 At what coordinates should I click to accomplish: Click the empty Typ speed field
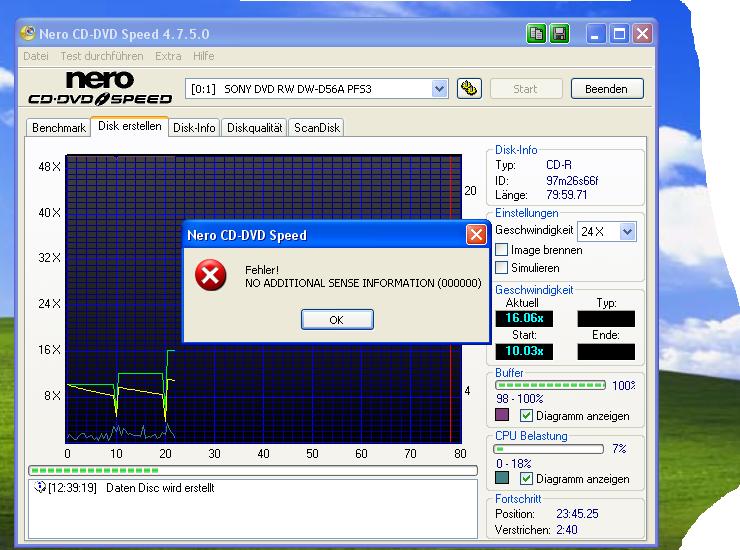(x=606, y=319)
